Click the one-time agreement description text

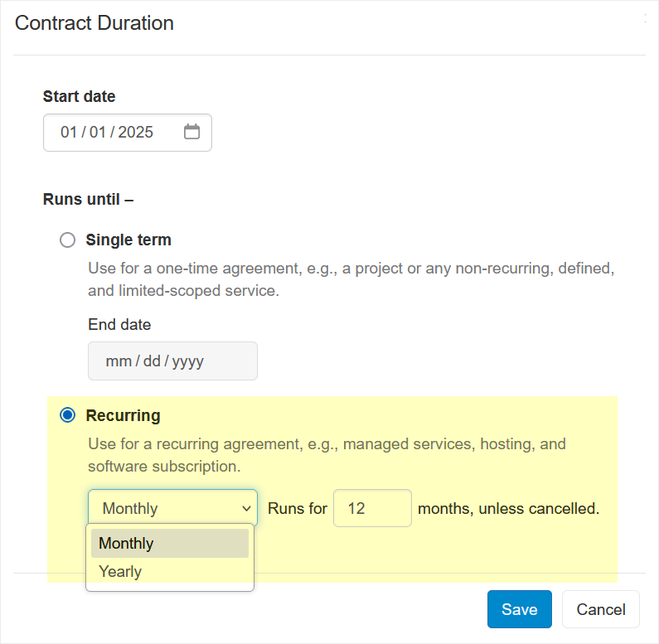coord(351,279)
